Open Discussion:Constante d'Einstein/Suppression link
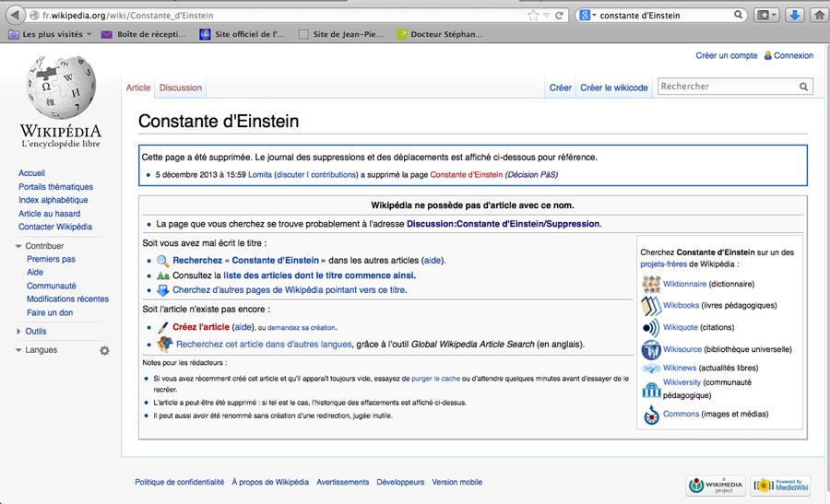The height and width of the screenshot is (504, 830). (x=503, y=224)
